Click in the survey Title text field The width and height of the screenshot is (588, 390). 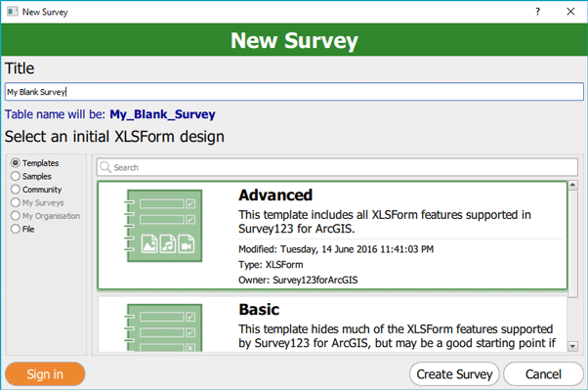[294, 92]
